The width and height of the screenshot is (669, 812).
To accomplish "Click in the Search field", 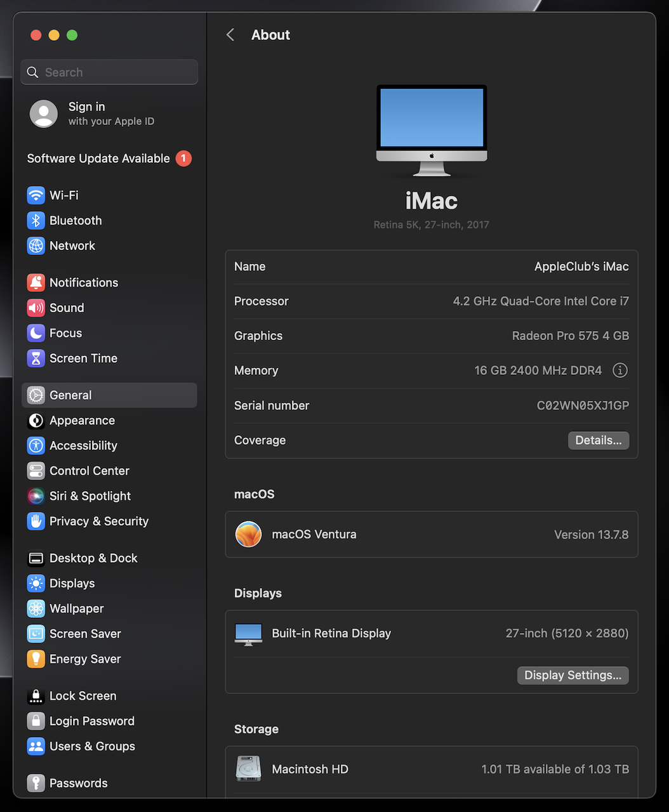I will (109, 72).
